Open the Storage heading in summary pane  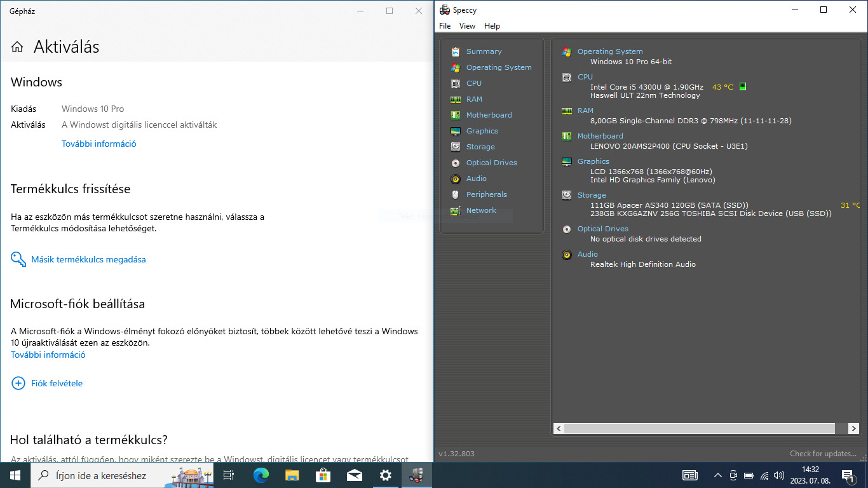point(592,195)
